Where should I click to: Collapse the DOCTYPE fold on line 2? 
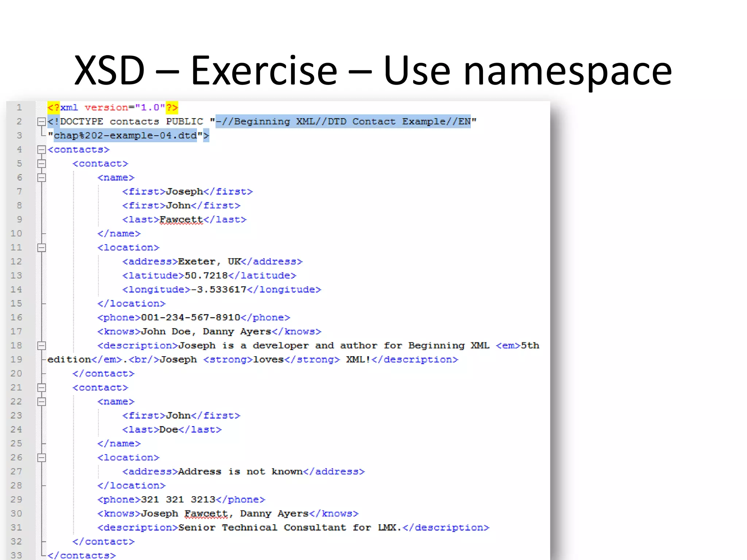(42, 121)
